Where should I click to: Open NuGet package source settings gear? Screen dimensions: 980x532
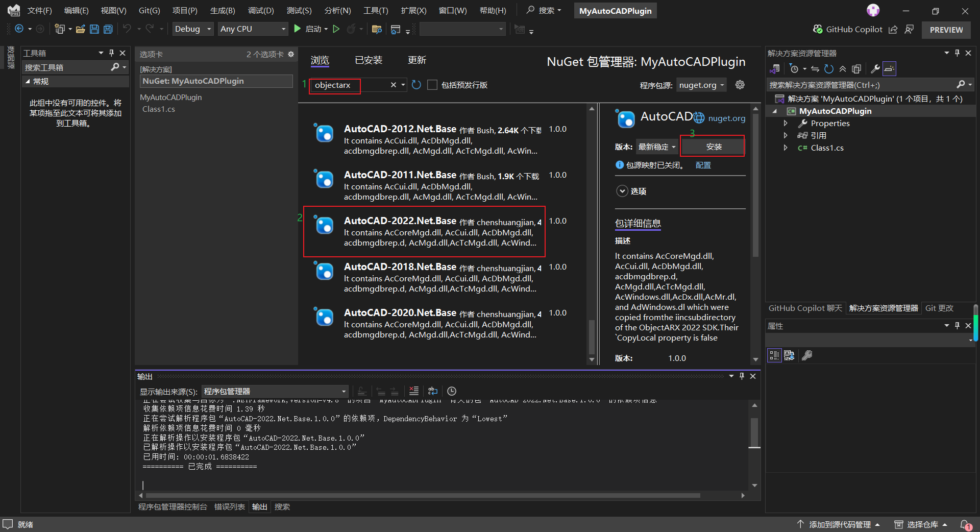point(740,85)
